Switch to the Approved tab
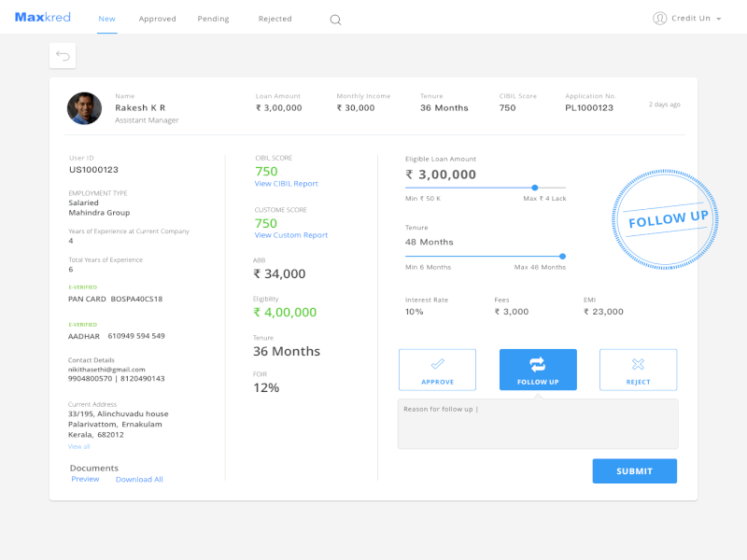Viewport: 747px width, 560px height. click(x=157, y=18)
